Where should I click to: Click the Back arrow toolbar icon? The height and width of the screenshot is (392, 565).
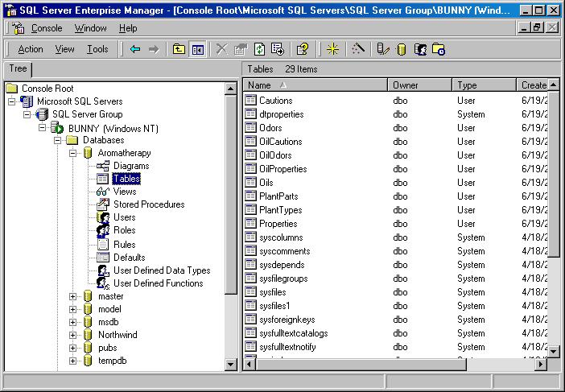(x=135, y=49)
